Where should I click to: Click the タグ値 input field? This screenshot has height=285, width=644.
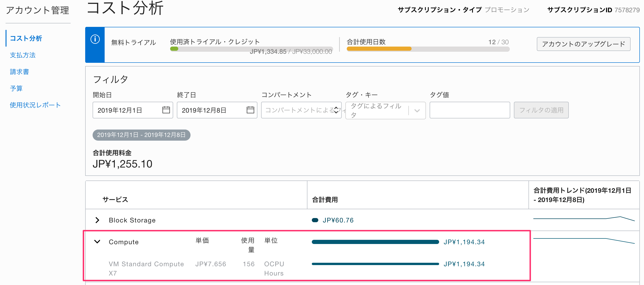point(470,110)
